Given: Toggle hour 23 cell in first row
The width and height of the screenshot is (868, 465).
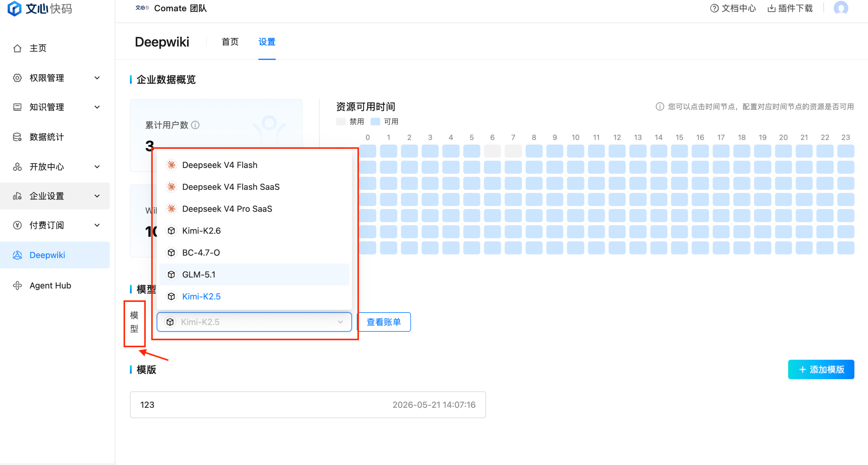Looking at the screenshot, I should [x=846, y=151].
